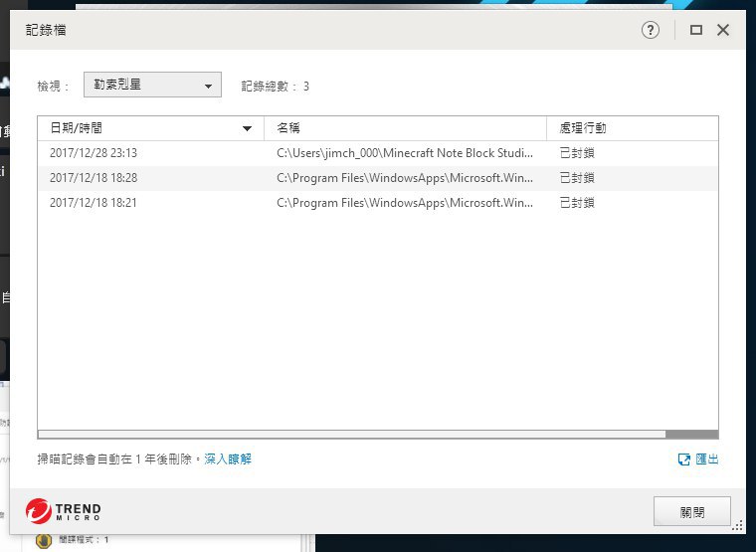Click the 名稱 column header

click(405, 128)
